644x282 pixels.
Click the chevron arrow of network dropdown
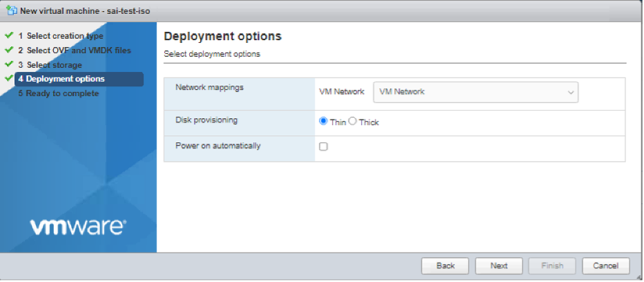pos(570,93)
